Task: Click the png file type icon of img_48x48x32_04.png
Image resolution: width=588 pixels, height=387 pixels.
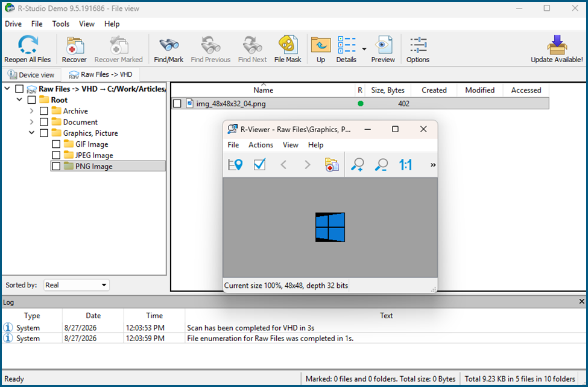Action: point(190,104)
